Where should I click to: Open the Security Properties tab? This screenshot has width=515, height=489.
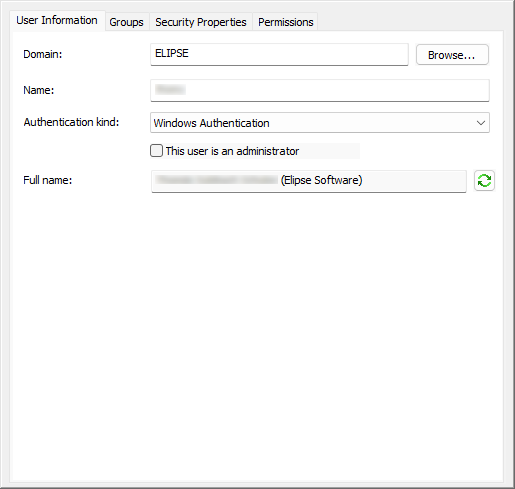201,22
